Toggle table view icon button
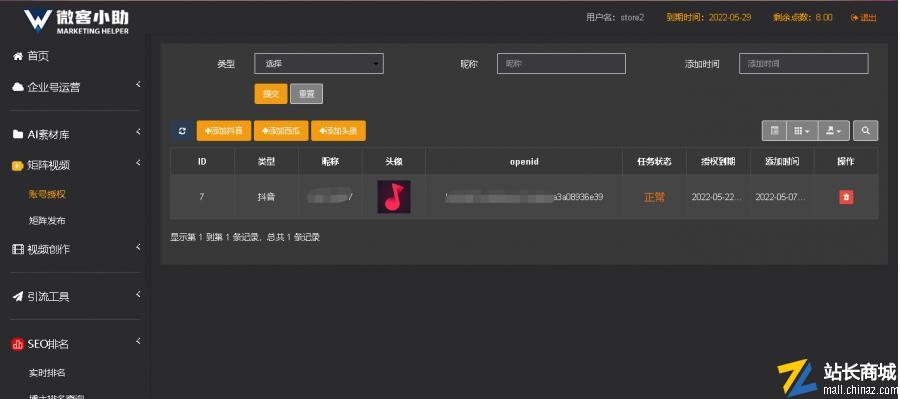Screen dimensions: 900x399 (x=774, y=131)
